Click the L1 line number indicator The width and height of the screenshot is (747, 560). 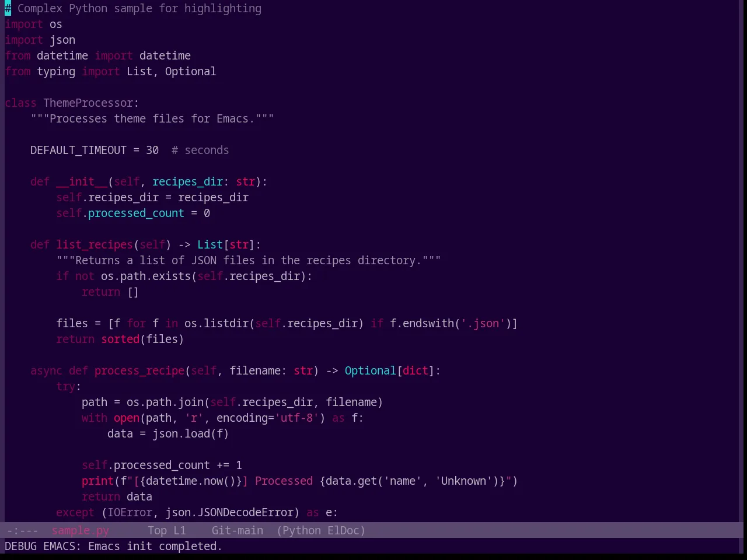tap(180, 530)
